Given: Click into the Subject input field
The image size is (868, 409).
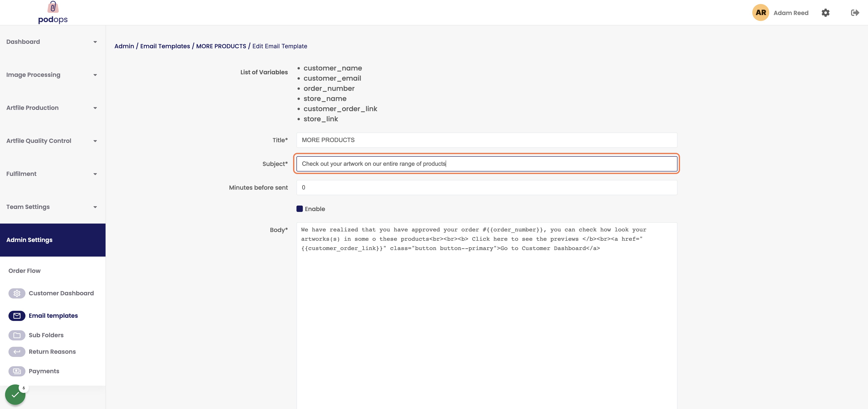Looking at the screenshot, I should coord(487,164).
